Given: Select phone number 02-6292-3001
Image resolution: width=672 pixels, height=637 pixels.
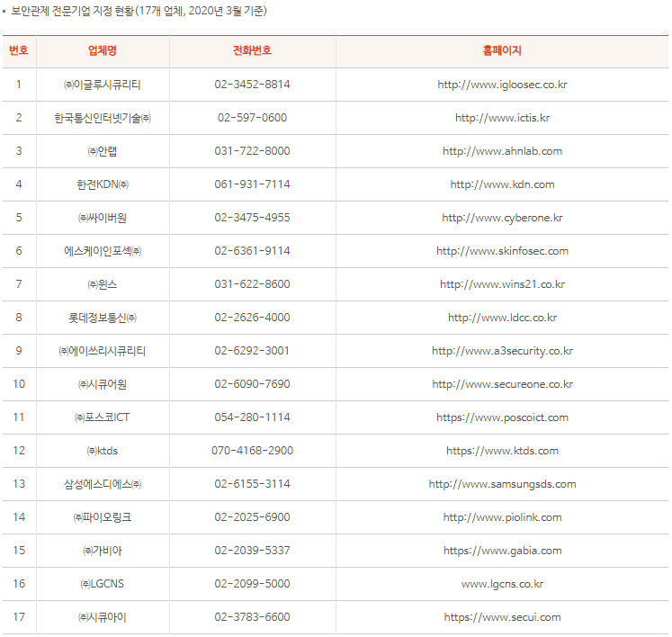Looking at the screenshot, I should pyautogui.click(x=252, y=351).
